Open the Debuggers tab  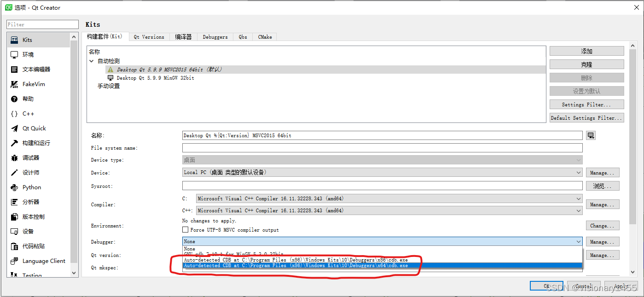[x=215, y=37]
